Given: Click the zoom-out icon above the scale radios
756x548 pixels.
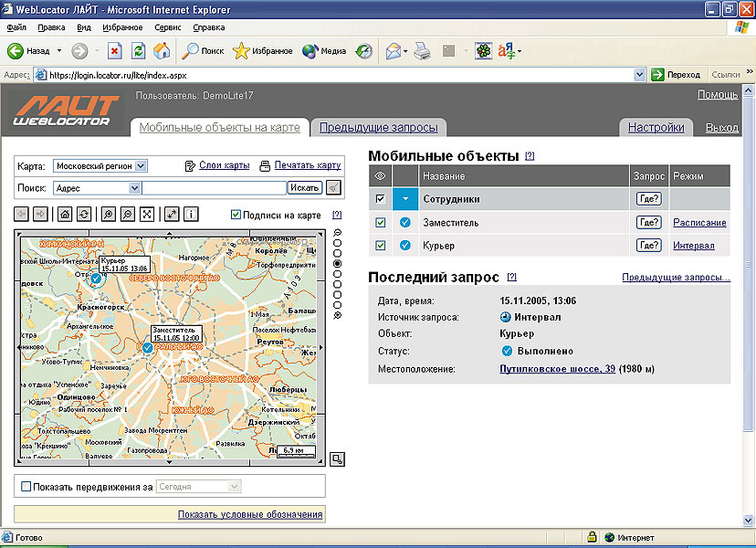Looking at the screenshot, I should tap(338, 233).
